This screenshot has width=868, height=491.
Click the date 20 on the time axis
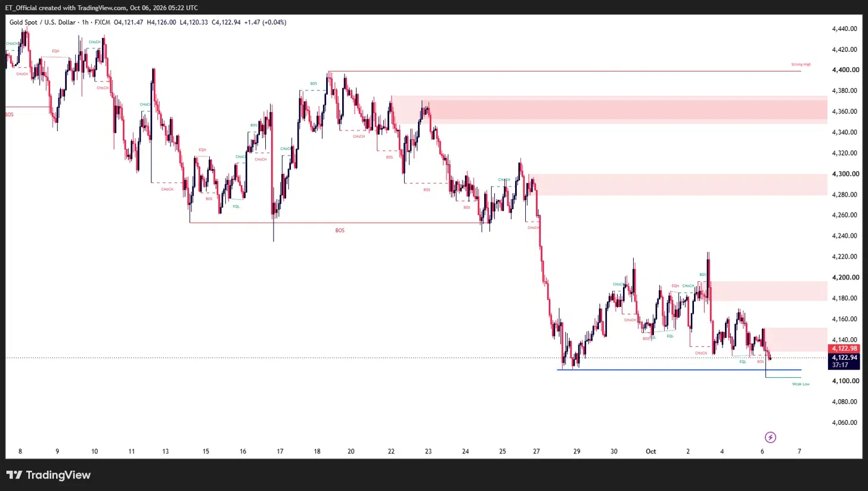[x=351, y=452]
